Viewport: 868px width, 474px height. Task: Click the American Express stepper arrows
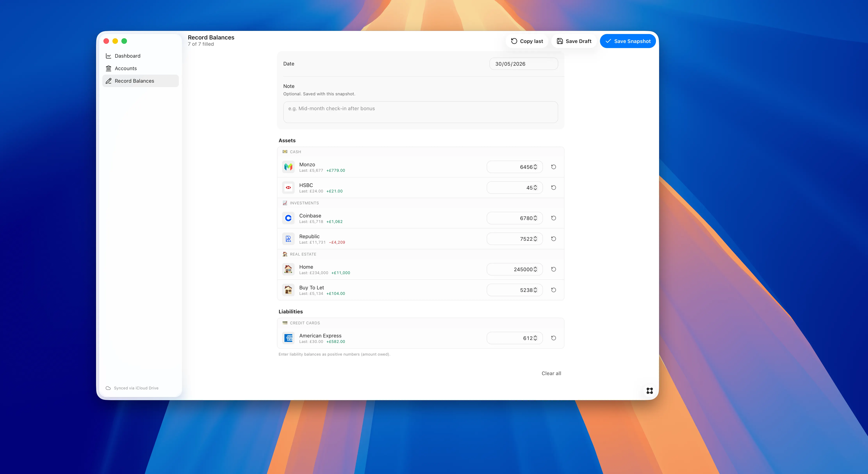pos(536,338)
